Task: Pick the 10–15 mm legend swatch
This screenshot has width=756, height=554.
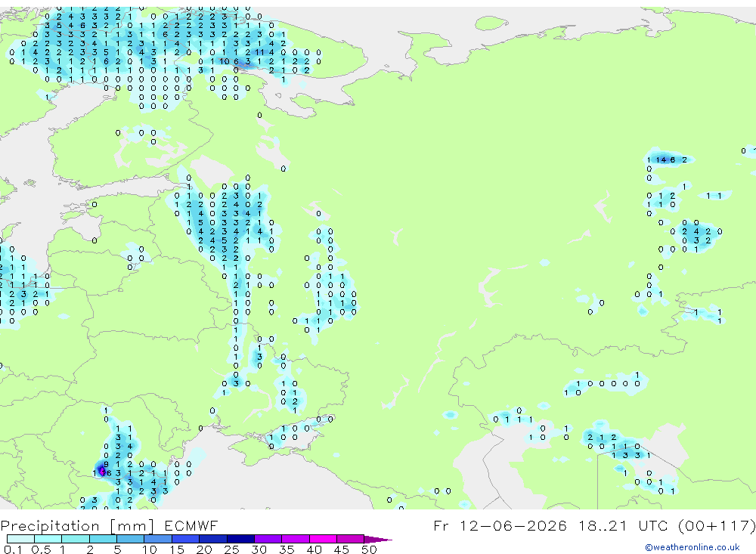Action: pyautogui.click(x=158, y=539)
